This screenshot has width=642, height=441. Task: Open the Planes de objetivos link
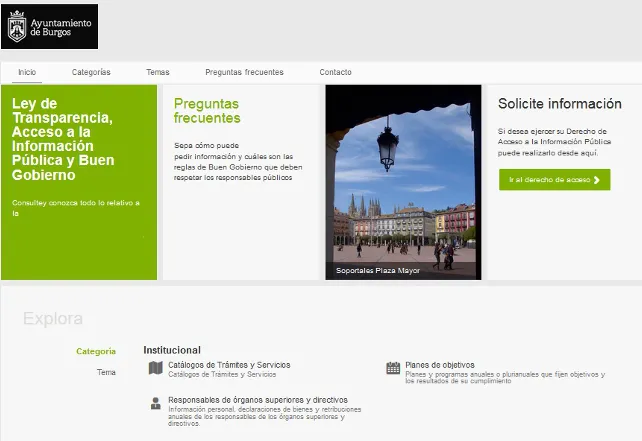click(x=440, y=365)
